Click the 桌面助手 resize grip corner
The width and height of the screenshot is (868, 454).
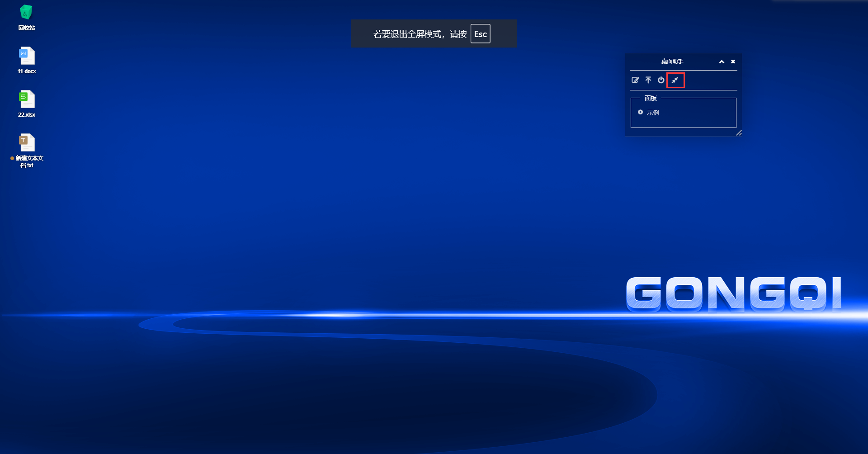point(739,132)
